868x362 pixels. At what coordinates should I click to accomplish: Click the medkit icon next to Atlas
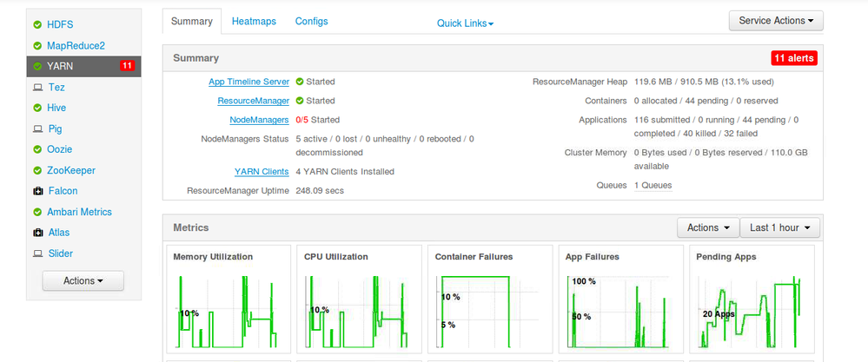pyautogui.click(x=37, y=233)
